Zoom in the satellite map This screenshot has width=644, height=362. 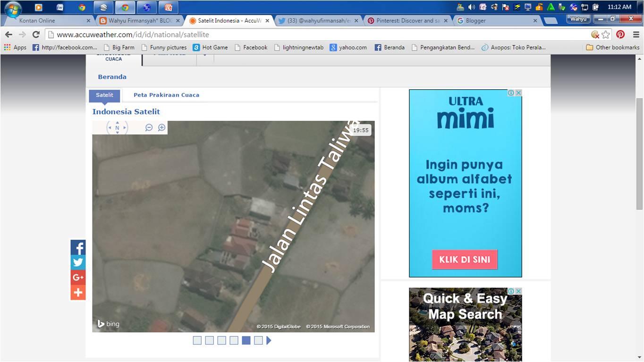(161, 127)
